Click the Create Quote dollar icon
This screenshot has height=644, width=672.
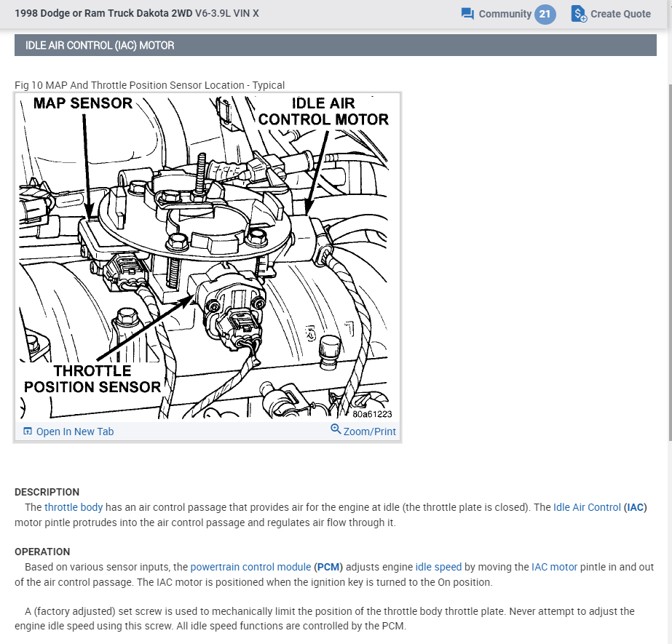click(x=579, y=14)
